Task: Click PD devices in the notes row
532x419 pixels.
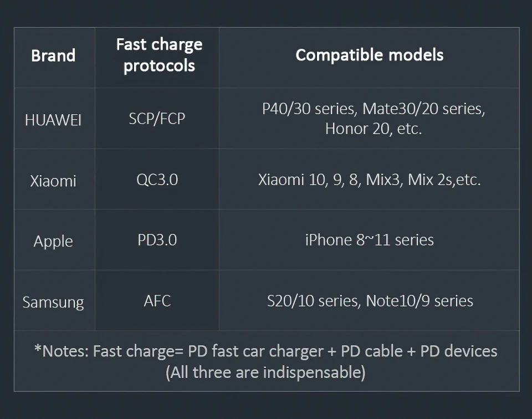Action: pyautogui.click(x=459, y=351)
